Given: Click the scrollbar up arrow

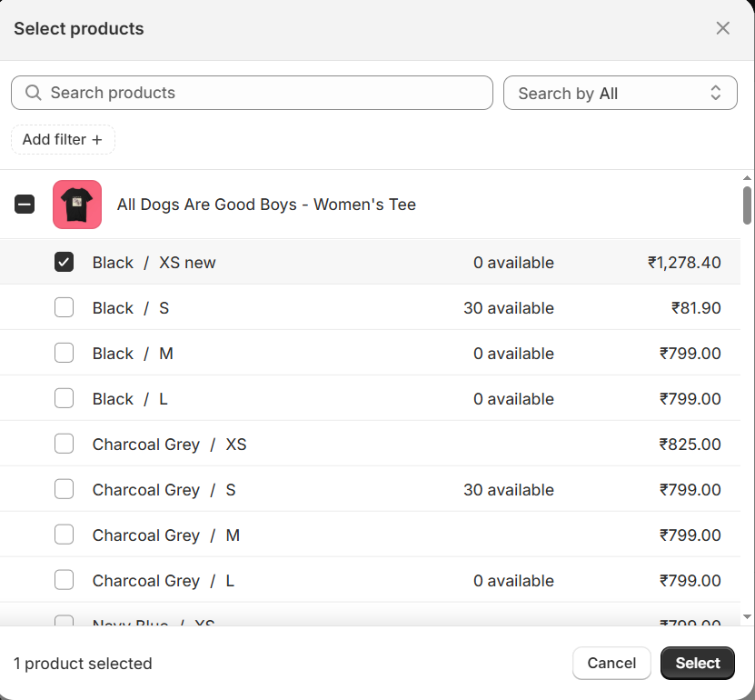Looking at the screenshot, I should [x=747, y=178].
